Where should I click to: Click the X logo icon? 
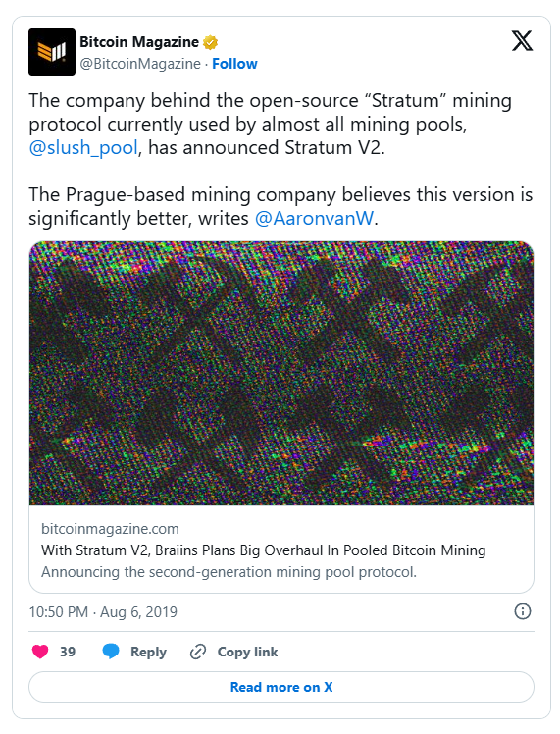click(522, 41)
